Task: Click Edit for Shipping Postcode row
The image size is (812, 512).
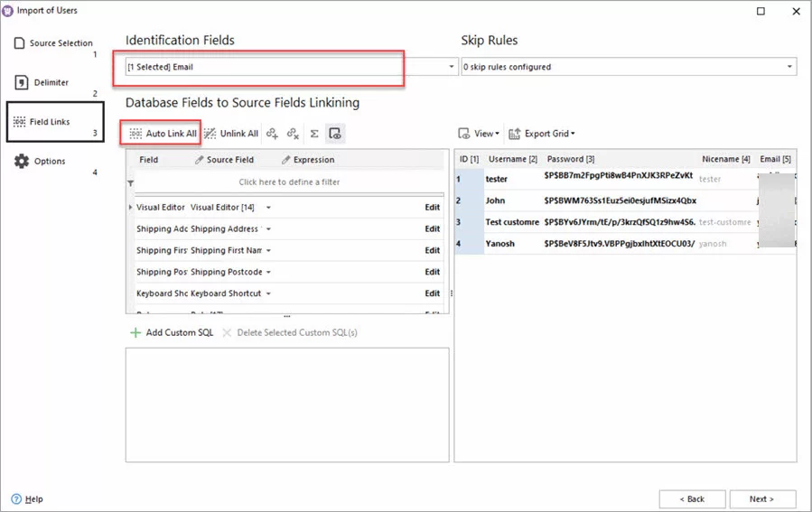Action: (433, 272)
